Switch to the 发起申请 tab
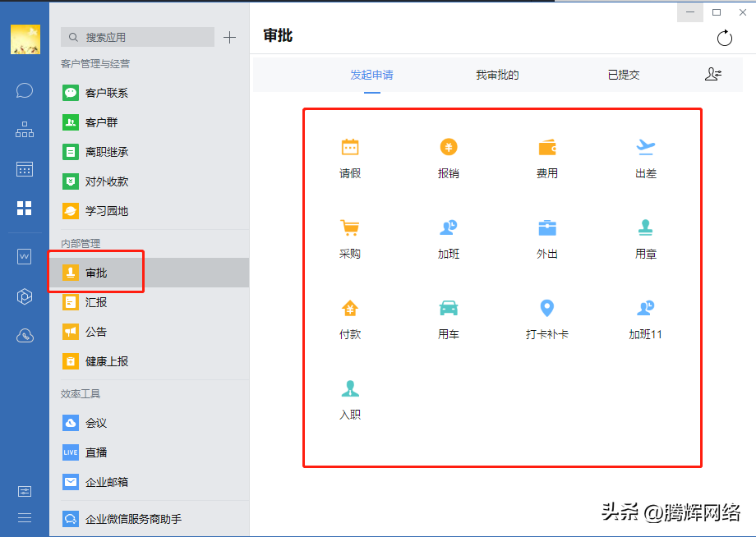The width and height of the screenshot is (756, 537). [371, 75]
